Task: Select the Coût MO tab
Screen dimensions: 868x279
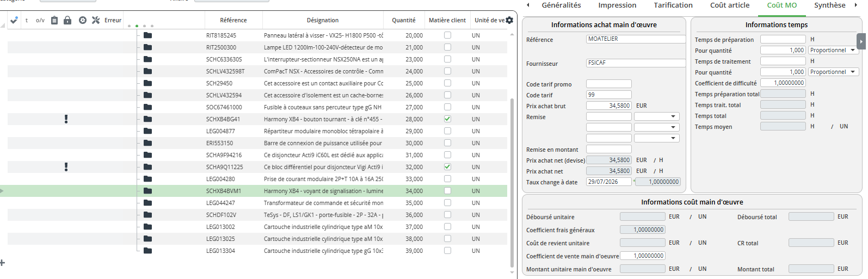Action: tap(782, 5)
